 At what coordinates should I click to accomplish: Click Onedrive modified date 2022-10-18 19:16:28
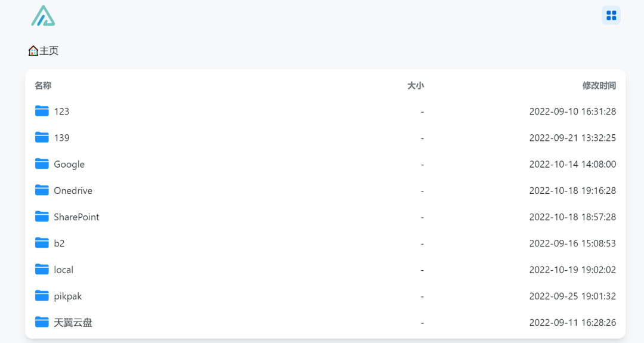572,191
